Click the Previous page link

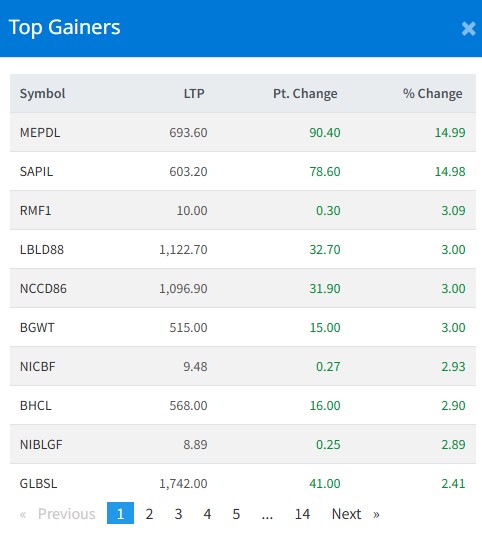(58, 514)
